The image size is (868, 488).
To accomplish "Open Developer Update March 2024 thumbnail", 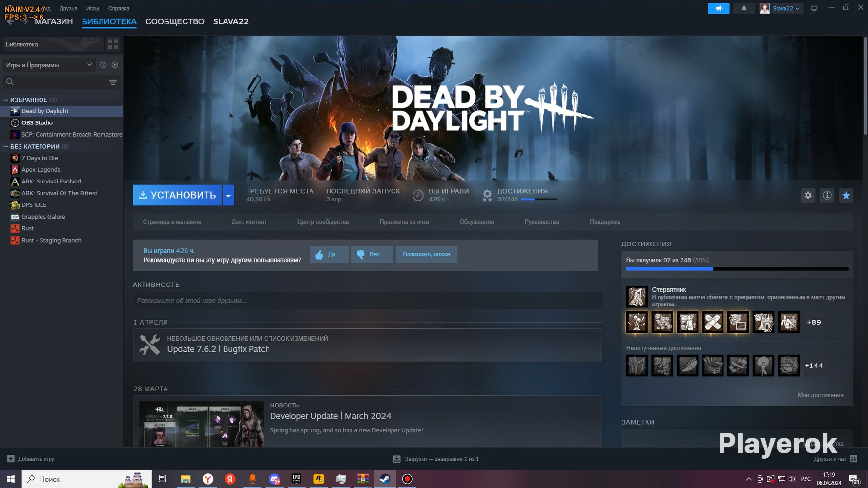I will (x=201, y=424).
